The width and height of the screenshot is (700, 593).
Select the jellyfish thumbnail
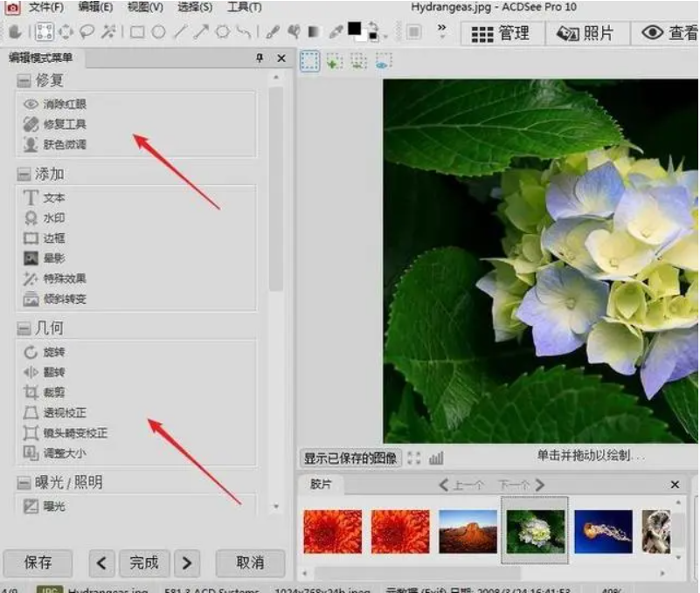point(603,532)
